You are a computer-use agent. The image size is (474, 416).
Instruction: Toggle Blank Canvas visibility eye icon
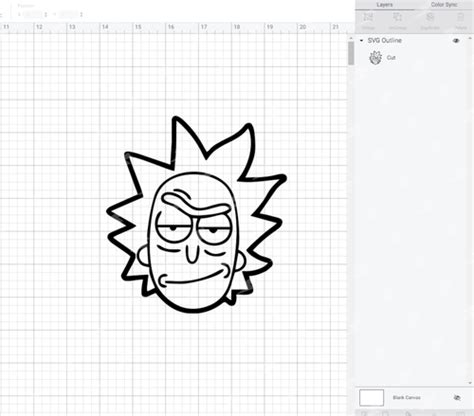[x=457, y=397]
